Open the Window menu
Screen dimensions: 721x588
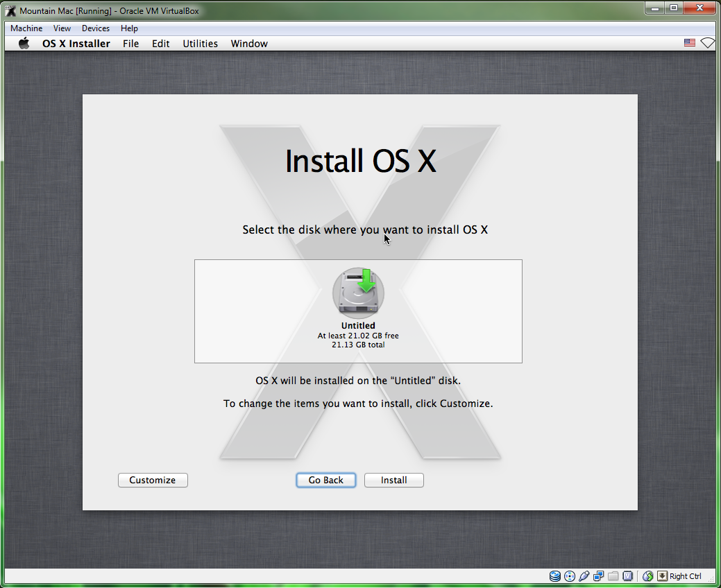coord(249,44)
